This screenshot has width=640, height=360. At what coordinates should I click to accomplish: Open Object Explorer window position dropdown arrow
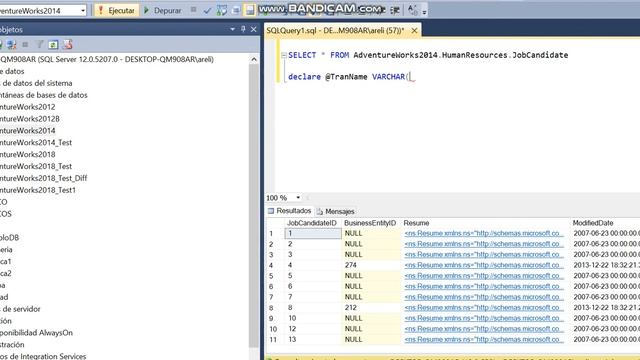coord(232,29)
